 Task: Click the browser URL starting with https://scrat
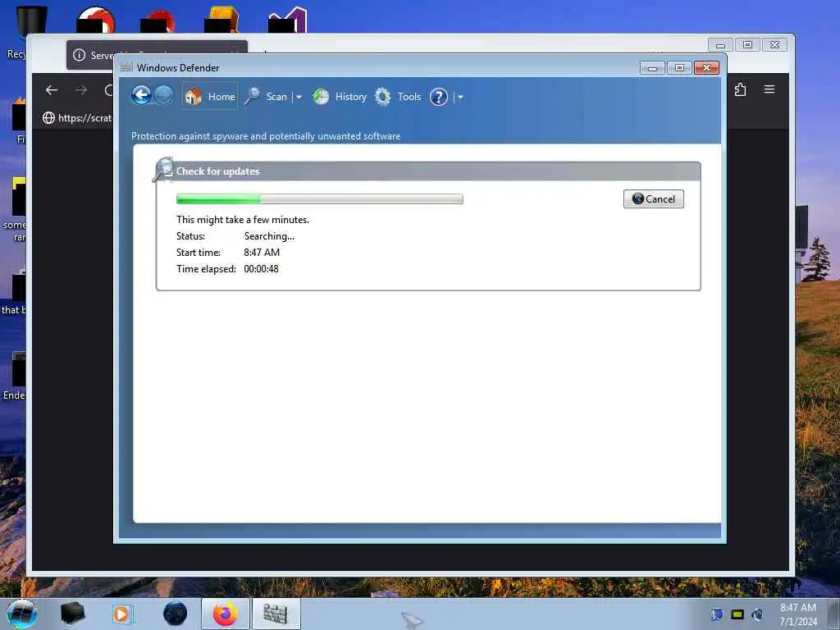[84, 118]
